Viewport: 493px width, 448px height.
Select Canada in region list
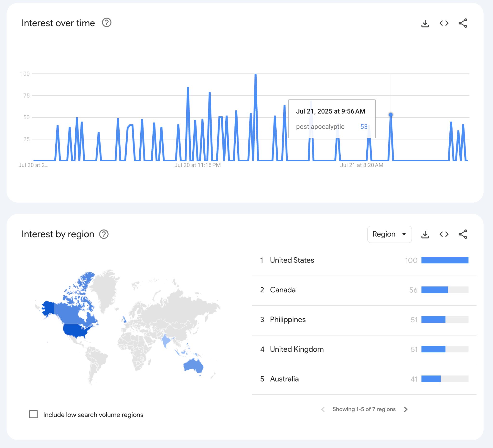[283, 290]
